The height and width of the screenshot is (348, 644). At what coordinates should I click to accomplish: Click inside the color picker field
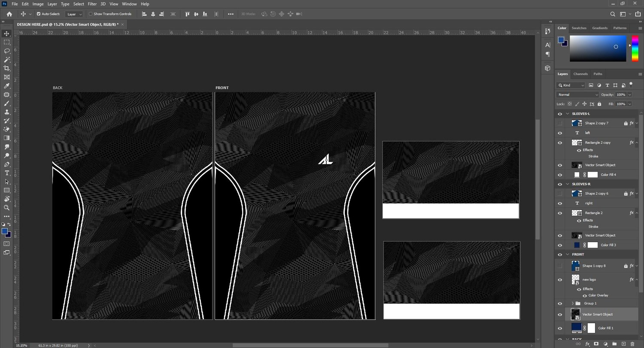[x=598, y=48]
